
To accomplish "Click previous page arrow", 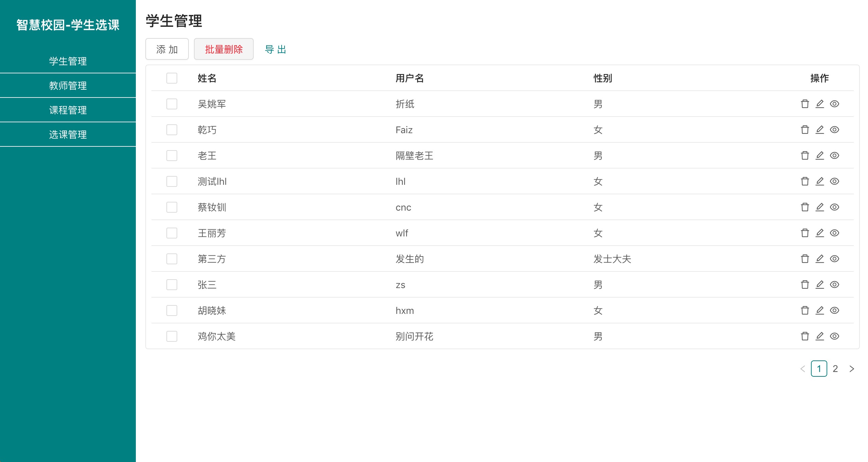I will click(802, 369).
